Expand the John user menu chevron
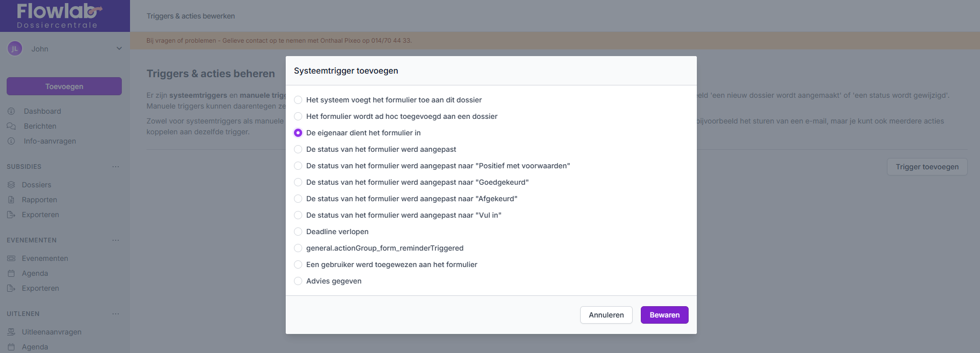980x353 pixels. pyautogui.click(x=119, y=49)
